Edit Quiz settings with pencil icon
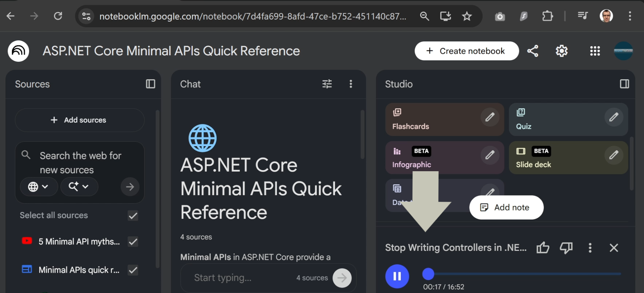 [614, 117]
